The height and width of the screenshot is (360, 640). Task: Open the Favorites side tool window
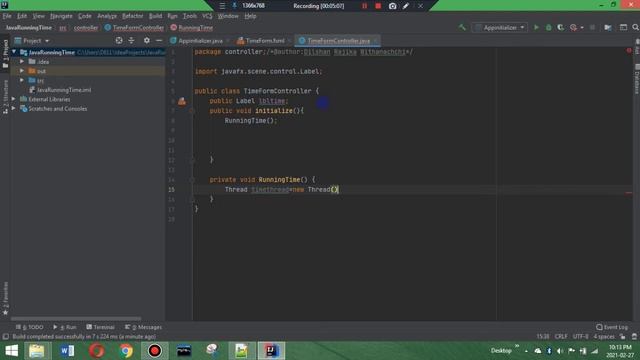point(5,298)
